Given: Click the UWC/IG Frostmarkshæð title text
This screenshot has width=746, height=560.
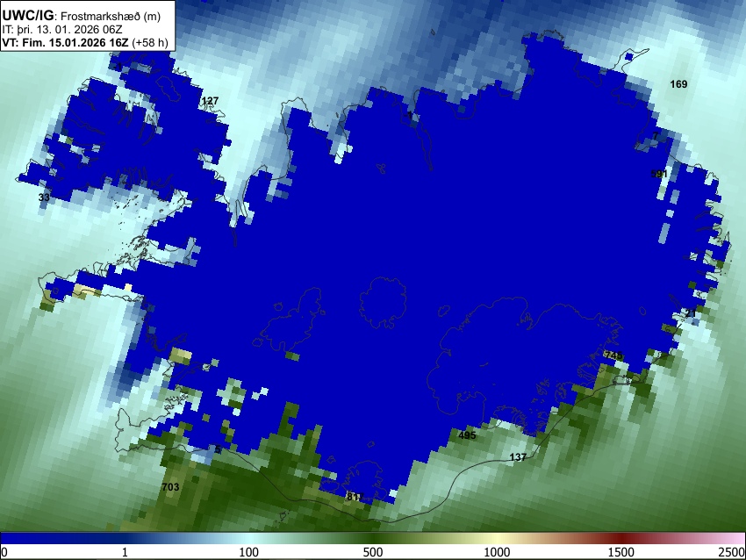Looking at the screenshot, I should (x=82, y=16).
